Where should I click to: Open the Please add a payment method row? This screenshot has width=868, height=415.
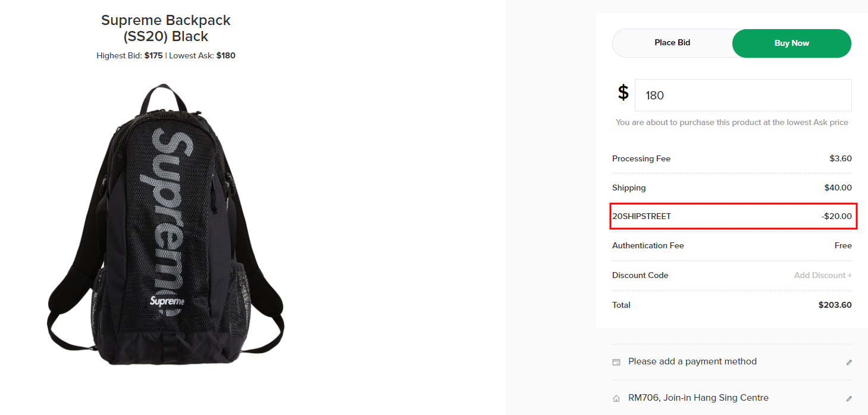[692, 361]
